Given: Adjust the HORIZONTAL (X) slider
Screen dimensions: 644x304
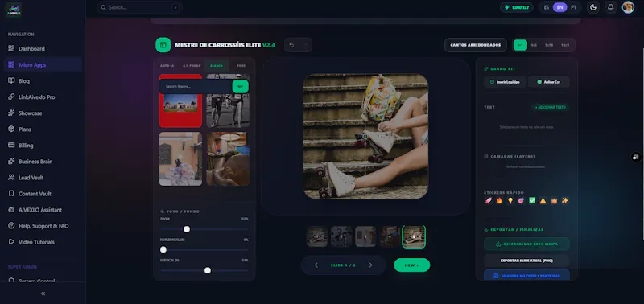Looking at the screenshot, I should coord(163,249).
